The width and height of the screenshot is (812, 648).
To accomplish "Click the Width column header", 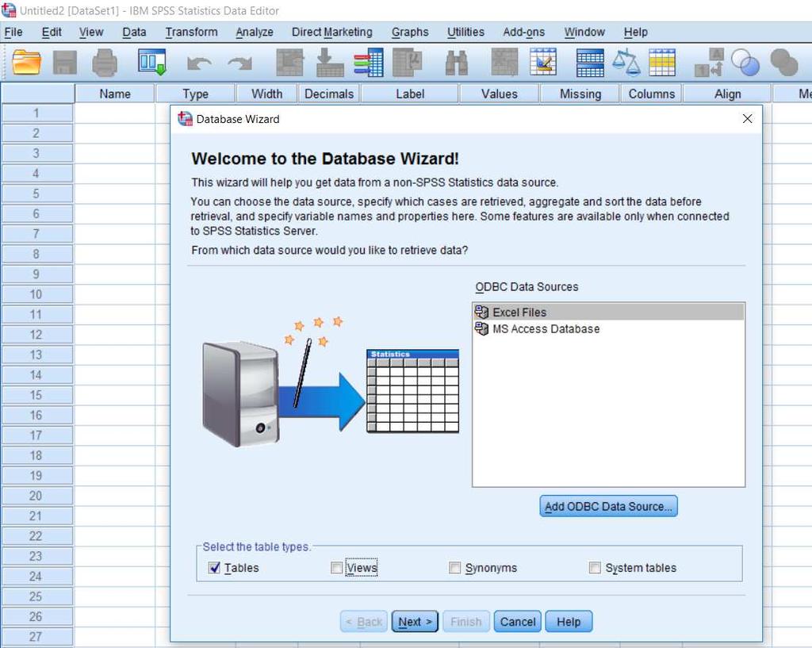I will click(x=266, y=94).
